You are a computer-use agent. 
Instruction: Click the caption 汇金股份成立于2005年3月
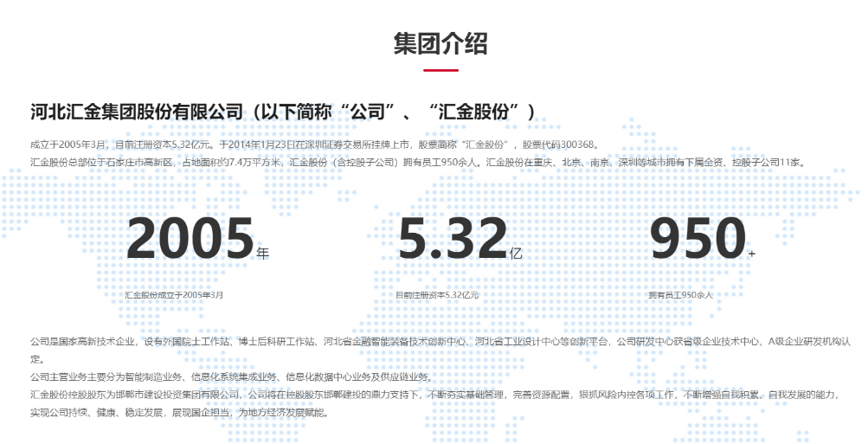pyautogui.click(x=174, y=295)
